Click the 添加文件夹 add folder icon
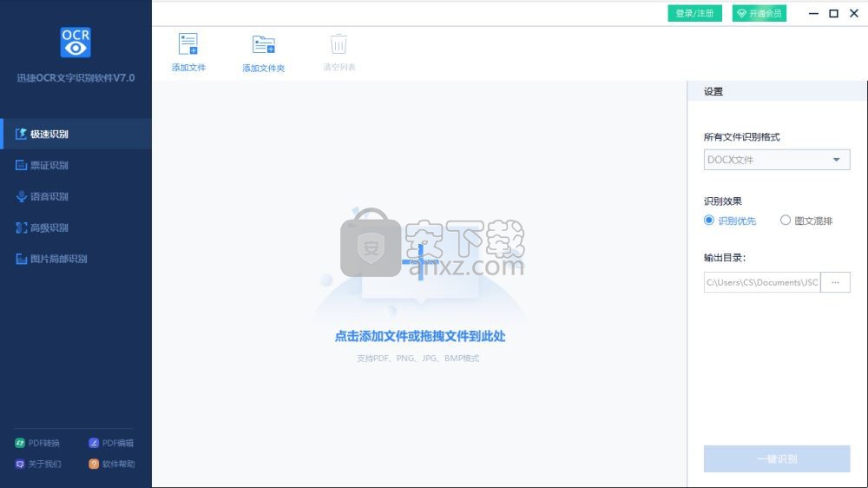Viewport: 868px width, 488px height. coord(264,44)
